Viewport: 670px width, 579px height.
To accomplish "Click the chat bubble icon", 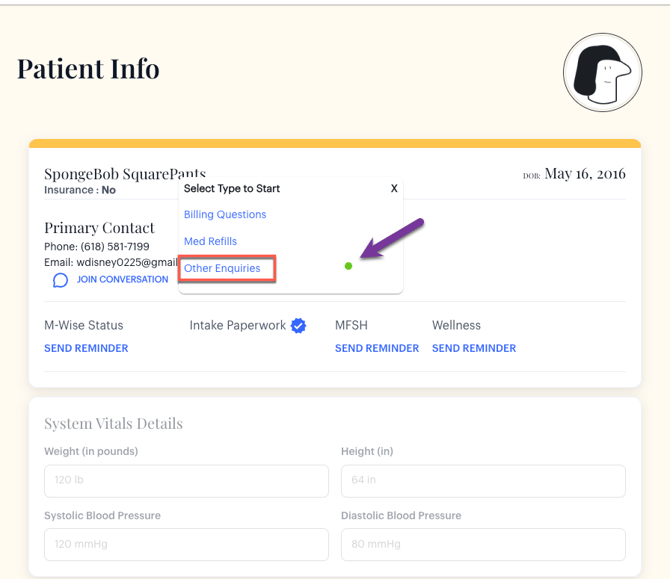I will pyautogui.click(x=60, y=280).
